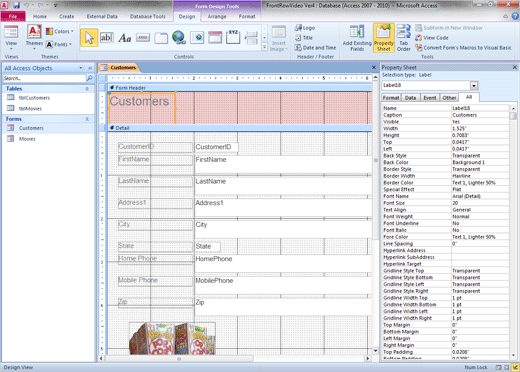Open the Tab Order dialog
The image size is (520, 372).
404,38
